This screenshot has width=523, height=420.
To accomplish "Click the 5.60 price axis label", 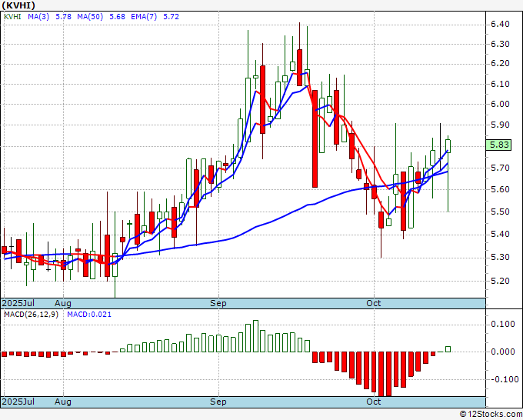I will click(x=500, y=189).
